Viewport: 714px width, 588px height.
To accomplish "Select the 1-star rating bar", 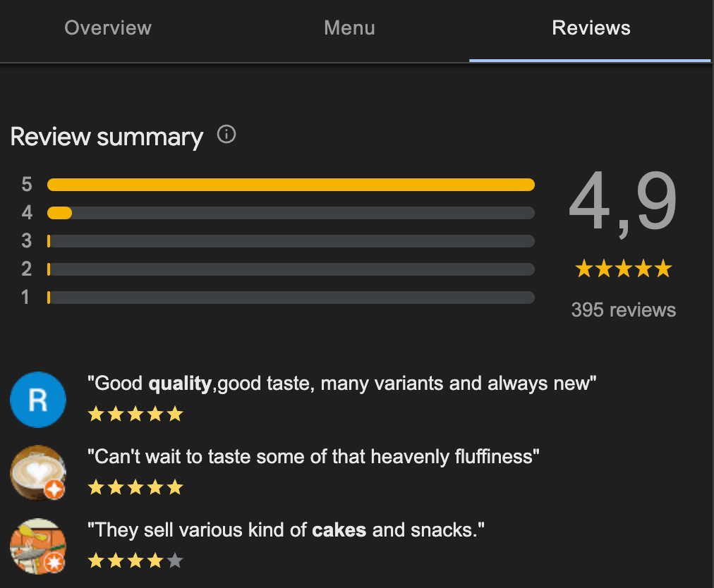I will (291, 298).
